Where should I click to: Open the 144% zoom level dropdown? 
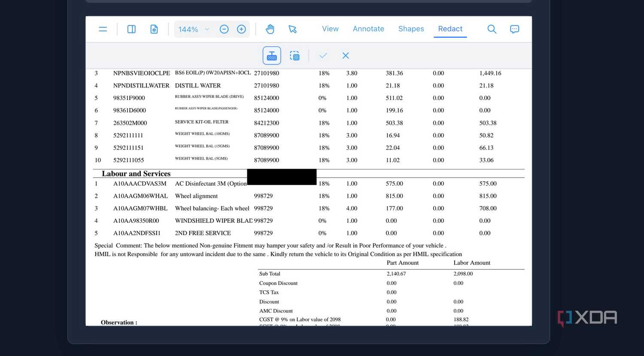point(194,29)
